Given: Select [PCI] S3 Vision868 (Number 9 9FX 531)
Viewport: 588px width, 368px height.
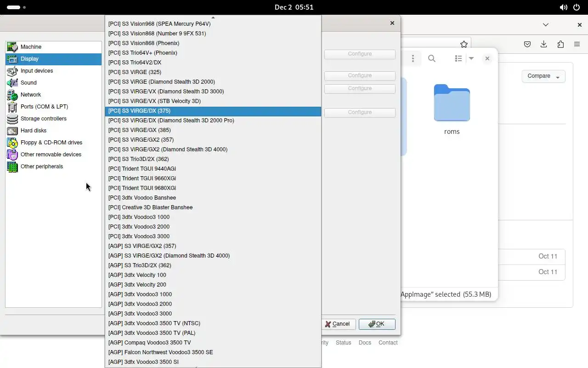Looking at the screenshot, I should (213, 34).
